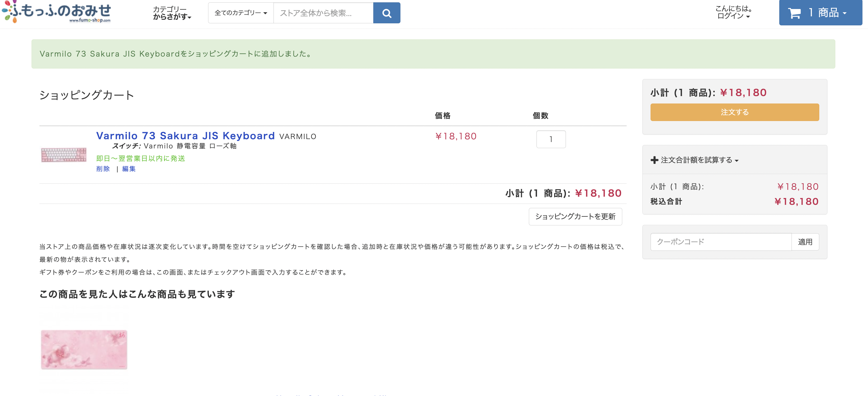Open the cart icon with 1 商品
Viewport: 868px width, 396px height.
820,13
